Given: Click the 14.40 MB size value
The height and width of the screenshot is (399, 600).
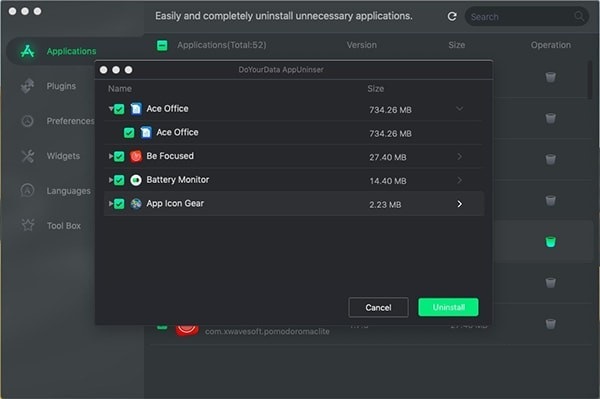Looking at the screenshot, I should click(x=388, y=181).
